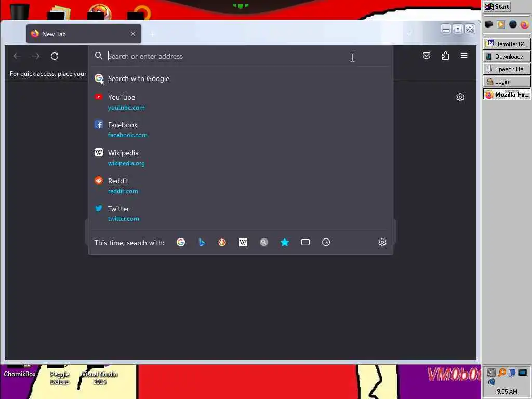
Task: Click the reddit.com URL text
Action: tap(123, 191)
